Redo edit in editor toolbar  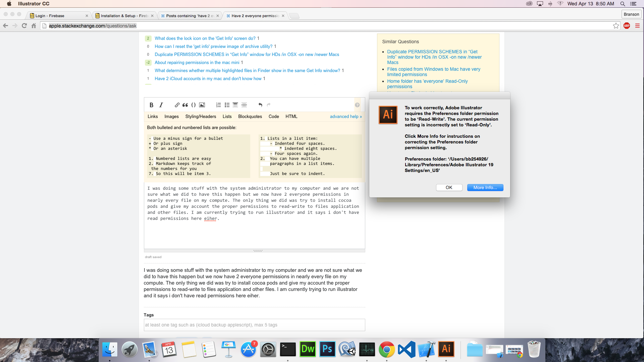269,105
